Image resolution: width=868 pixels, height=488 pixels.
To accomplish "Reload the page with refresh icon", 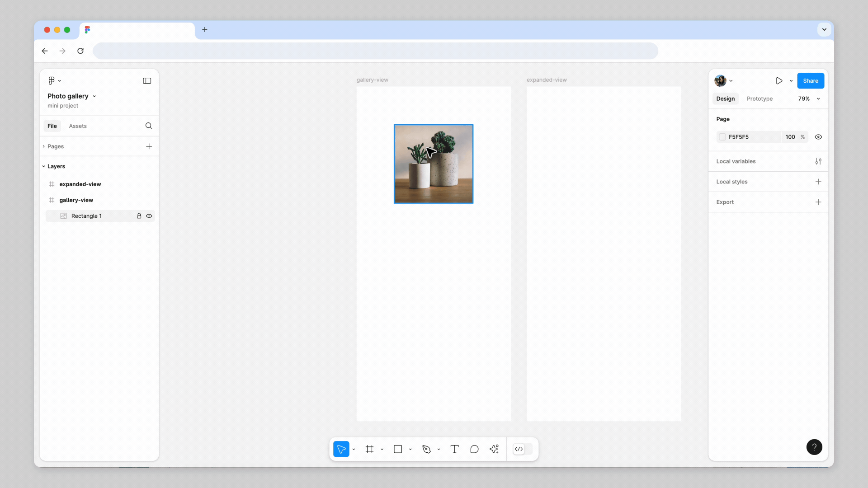I will 80,51.
